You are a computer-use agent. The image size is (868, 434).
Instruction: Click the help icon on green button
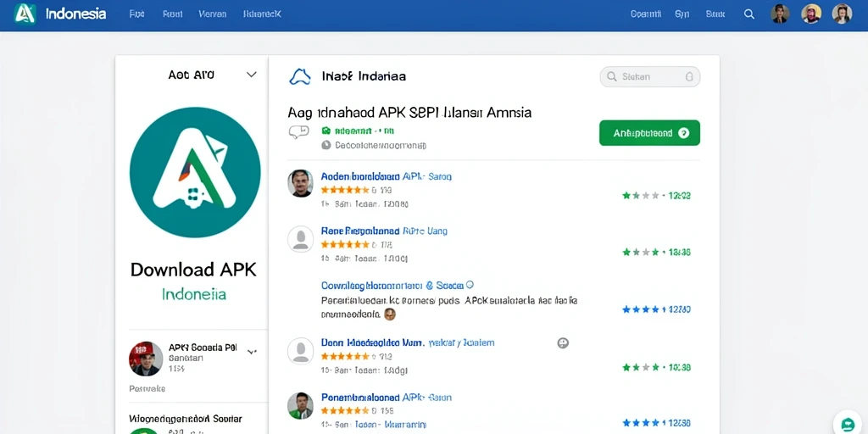[x=684, y=133]
